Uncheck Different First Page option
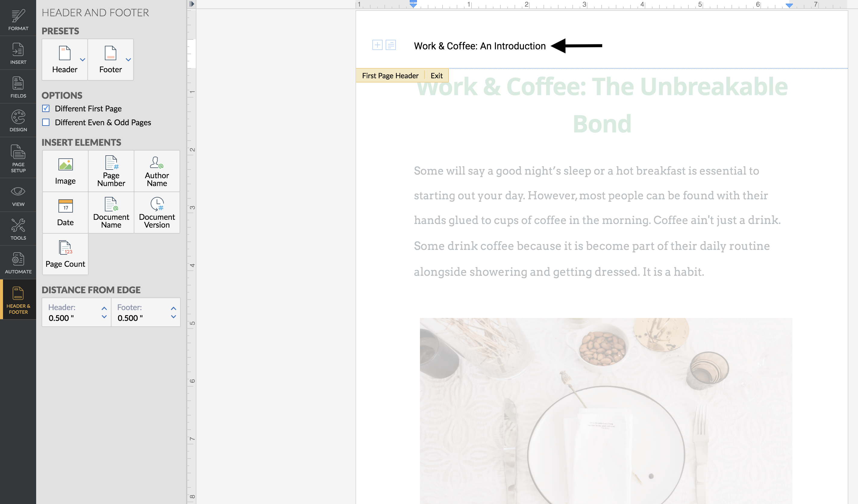The height and width of the screenshot is (504, 858). click(46, 109)
